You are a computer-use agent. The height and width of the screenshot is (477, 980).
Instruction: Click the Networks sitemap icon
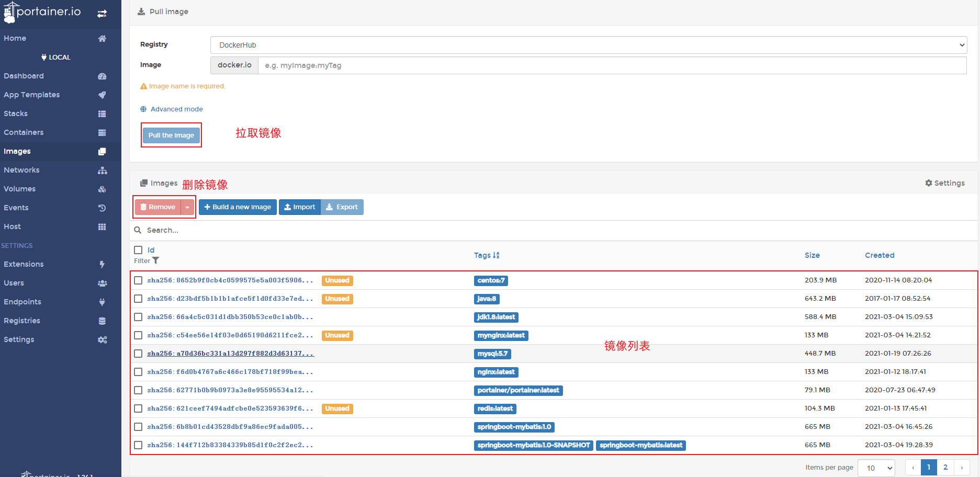pos(102,170)
